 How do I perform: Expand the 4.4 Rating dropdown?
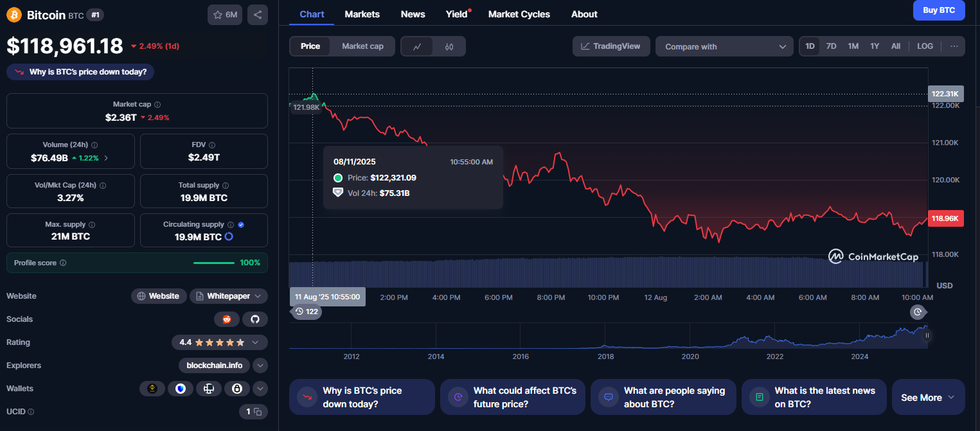coord(220,342)
